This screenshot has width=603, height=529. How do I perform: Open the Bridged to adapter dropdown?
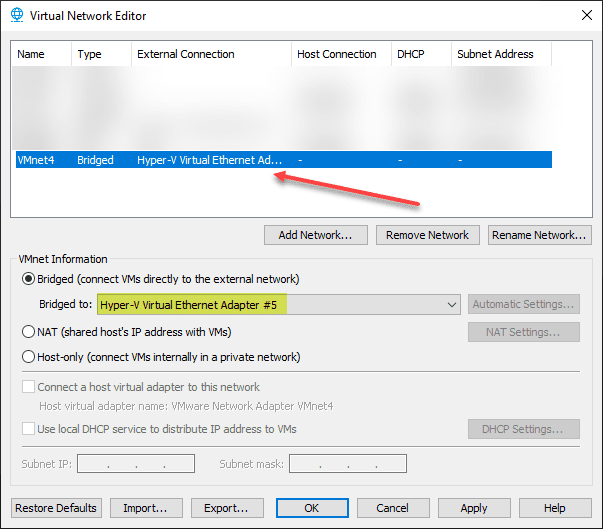coord(279,304)
